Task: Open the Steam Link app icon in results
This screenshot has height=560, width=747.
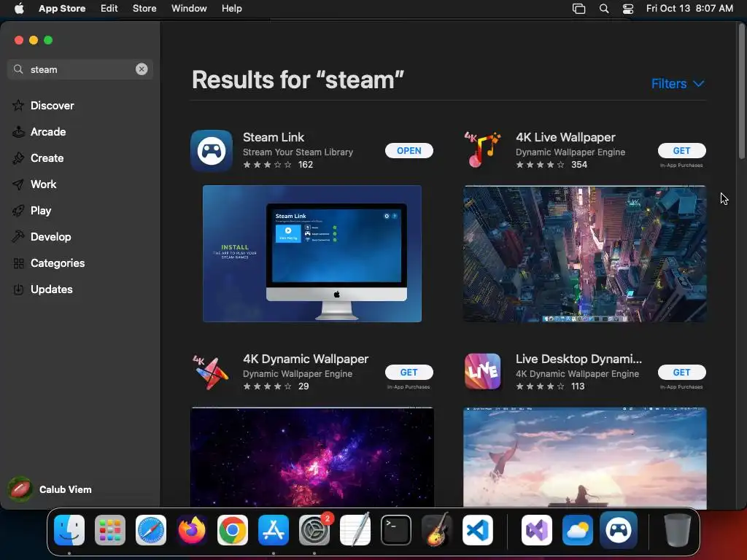Action: pos(212,150)
